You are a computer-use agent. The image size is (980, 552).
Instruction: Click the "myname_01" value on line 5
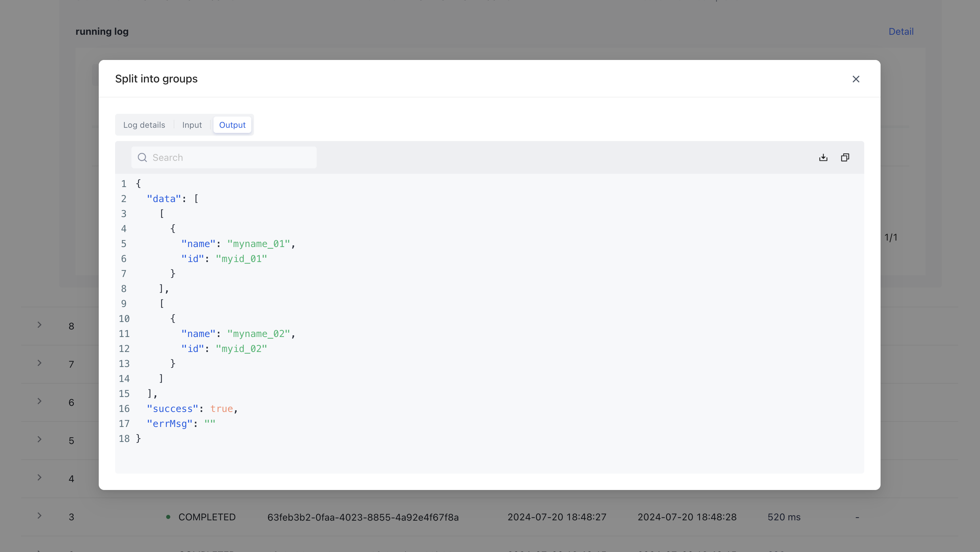(258, 244)
